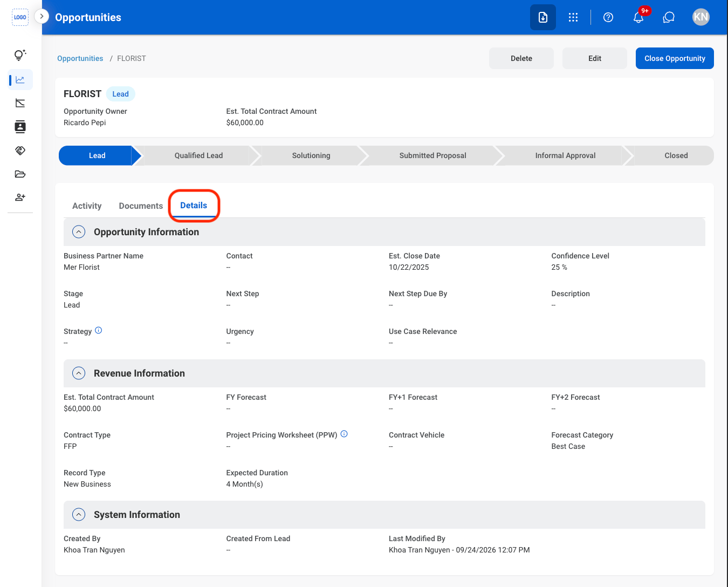Open the contacts badge sidebar icon
This screenshot has height=587, width=728.
20,127
